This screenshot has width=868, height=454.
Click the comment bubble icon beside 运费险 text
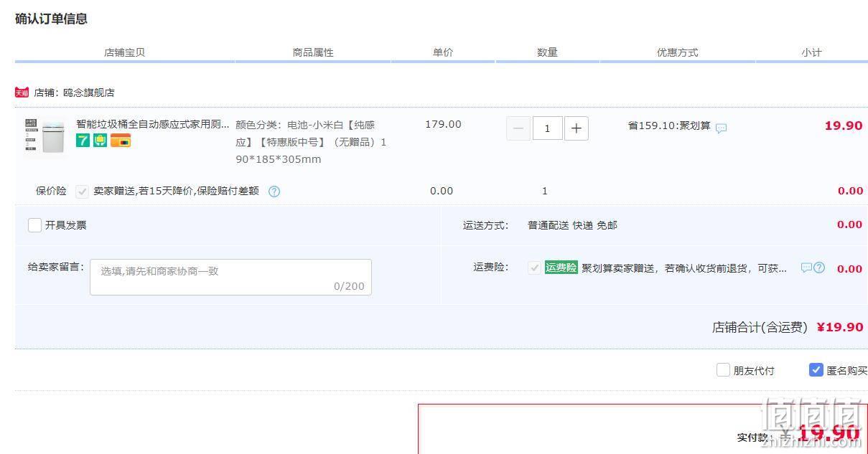806,268
